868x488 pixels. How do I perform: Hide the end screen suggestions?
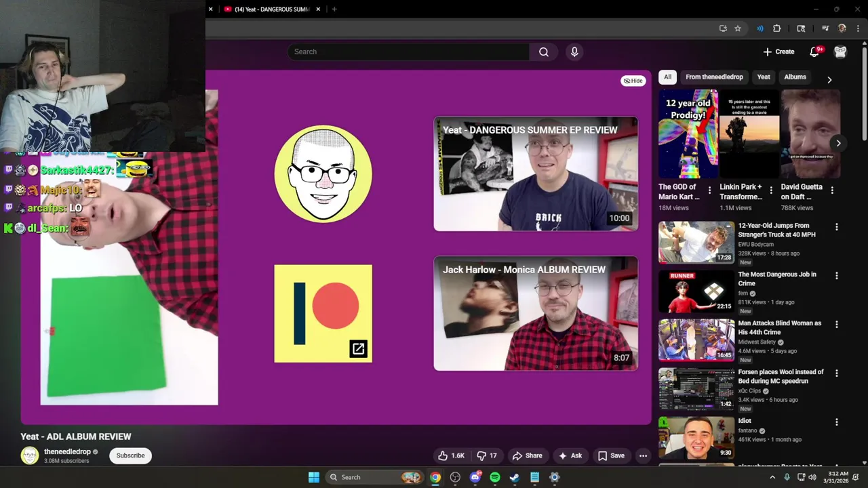633,81
